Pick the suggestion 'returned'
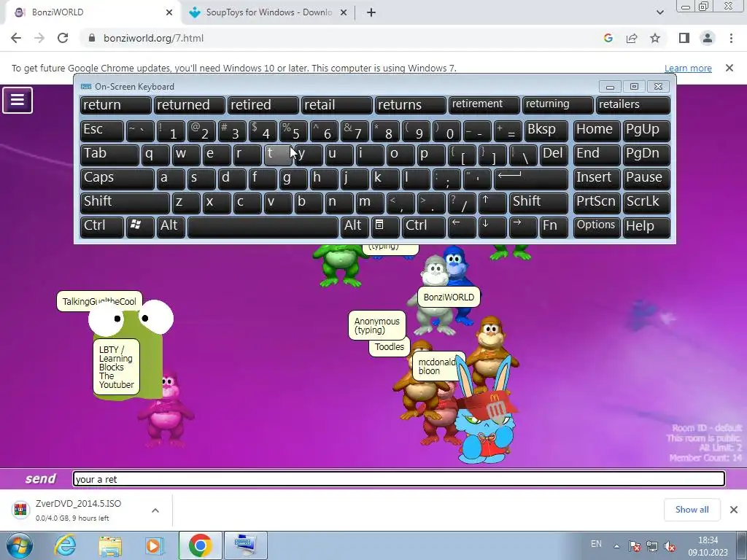This screenshot has height=560, width=747. coord(189,105)
